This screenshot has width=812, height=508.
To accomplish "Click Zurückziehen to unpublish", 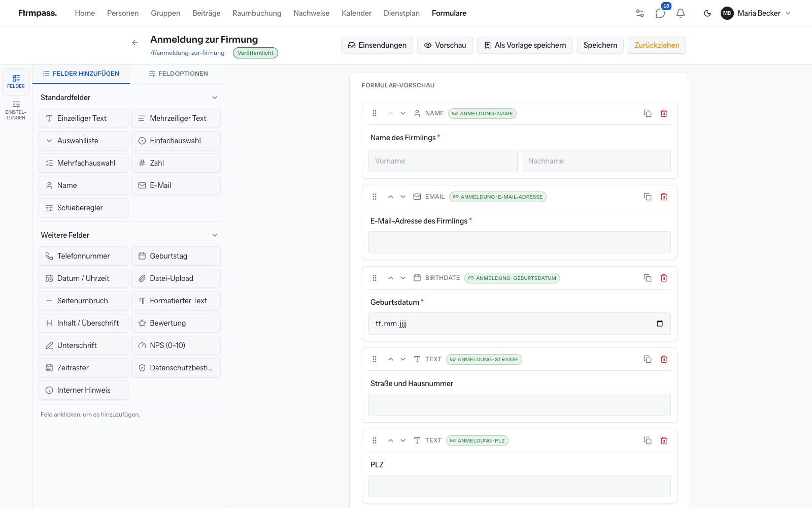I will [657, 45].
